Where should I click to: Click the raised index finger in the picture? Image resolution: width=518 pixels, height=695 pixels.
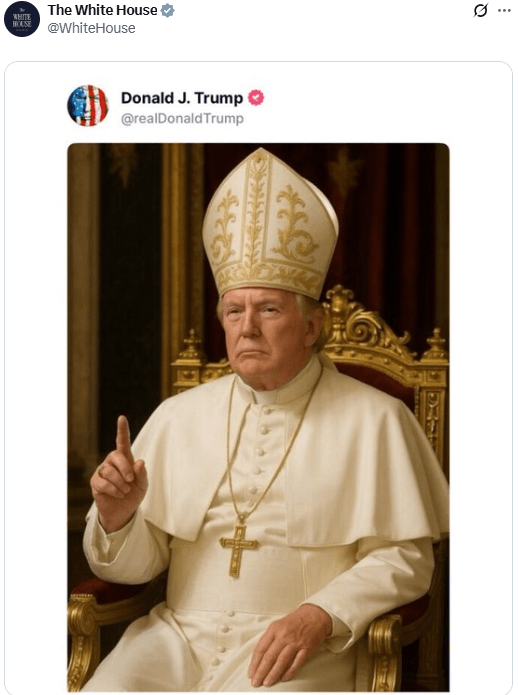click(x=125, y=439)
